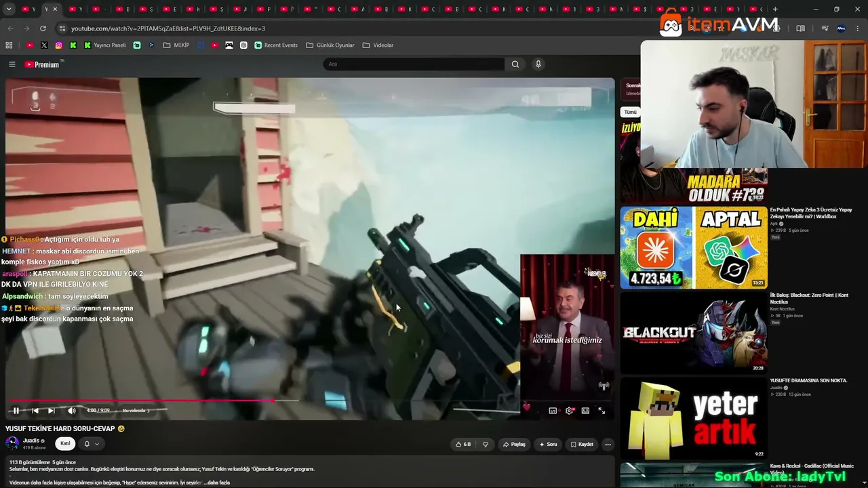Image resolution: width=868 pixels, height=488 pixels.
Task: Open the 'yeter artık' video thumbnail
Action: [694, 418]
